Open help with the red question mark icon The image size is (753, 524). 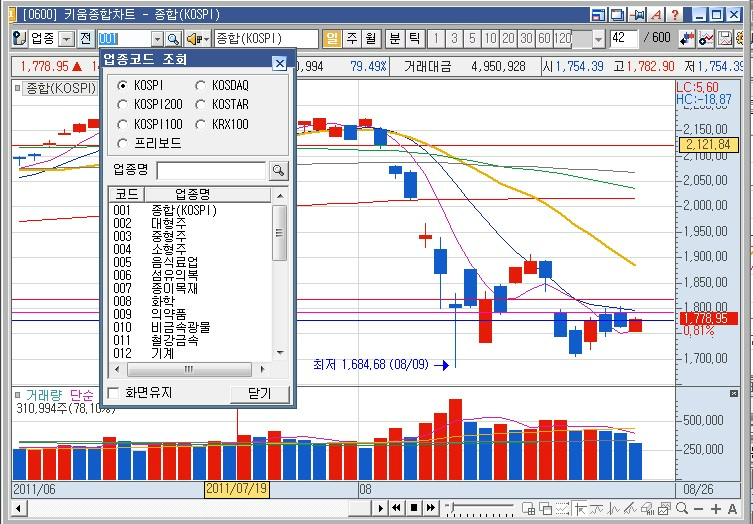tap(674, 15)
